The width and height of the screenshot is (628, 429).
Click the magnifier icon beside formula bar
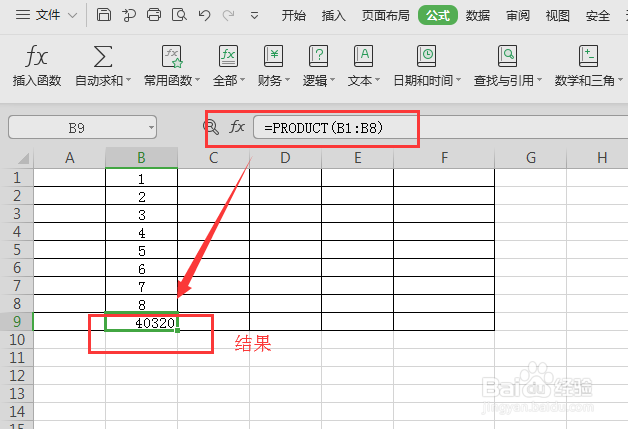click(x=211, y=127)
